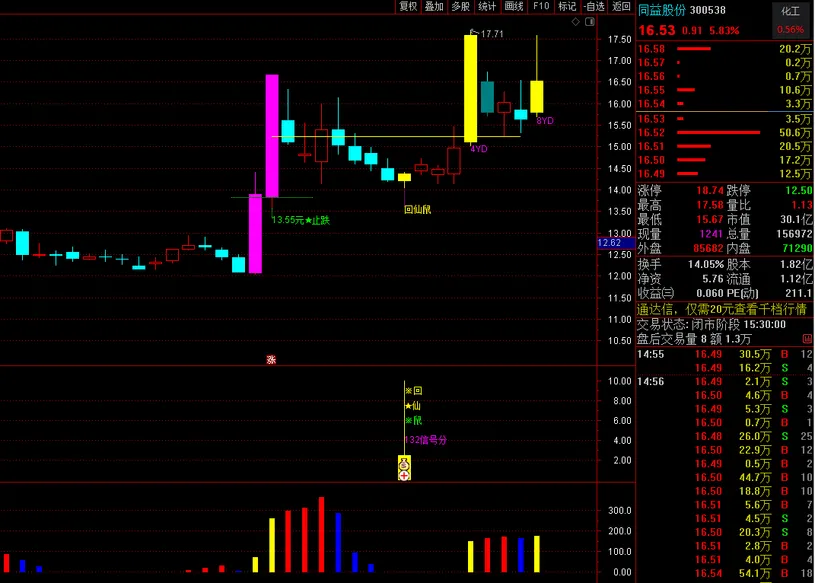Viewport: 815px width, 583px height.
Task: Click the red 涨 marker below the chart
Action: 271,360
